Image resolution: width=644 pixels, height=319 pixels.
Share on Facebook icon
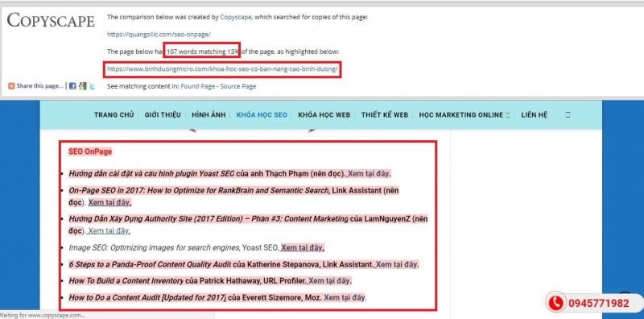[72, 86]
